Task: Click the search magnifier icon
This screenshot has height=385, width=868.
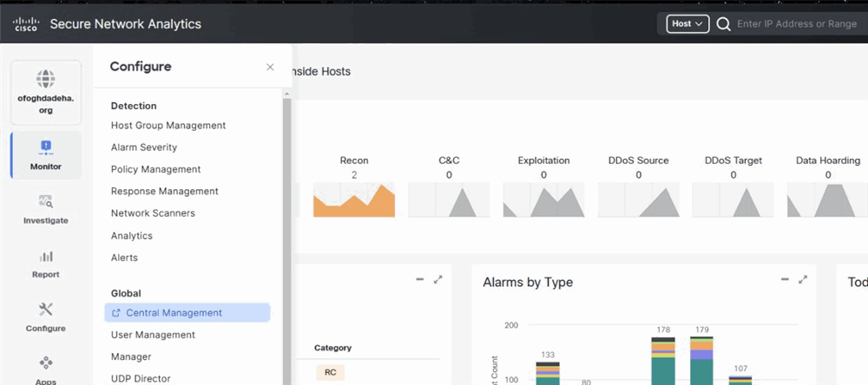Action: click(x=723, y=24)
